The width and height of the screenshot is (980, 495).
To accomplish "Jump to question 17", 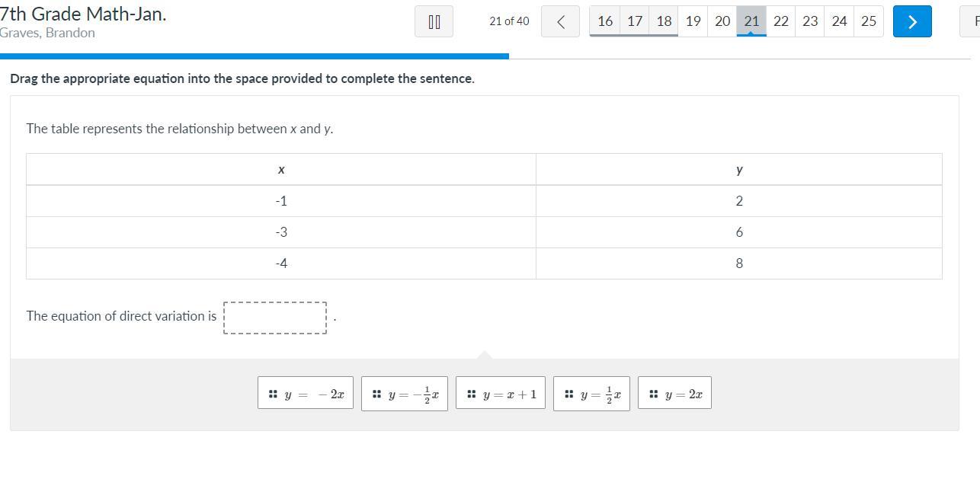I will point(635,21).
